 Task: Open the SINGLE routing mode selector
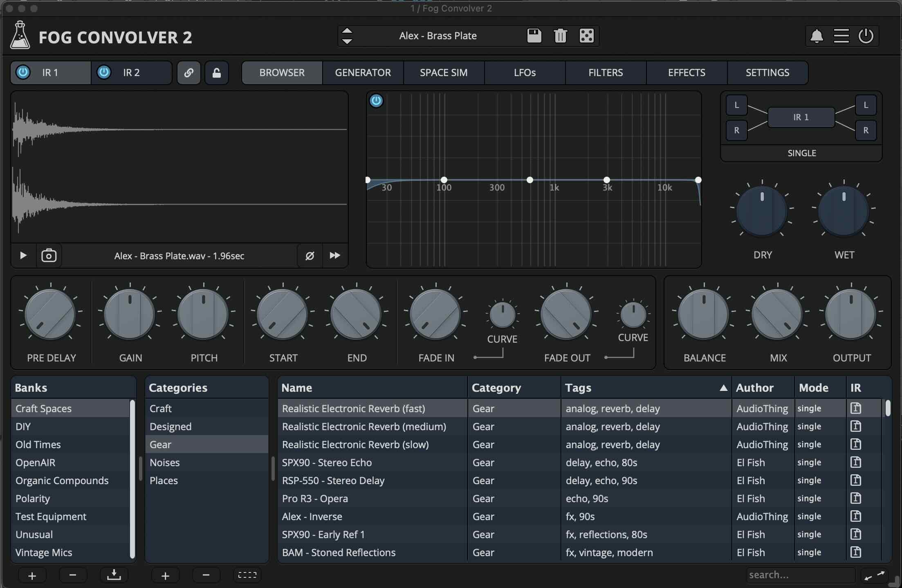tap(801, 153)
